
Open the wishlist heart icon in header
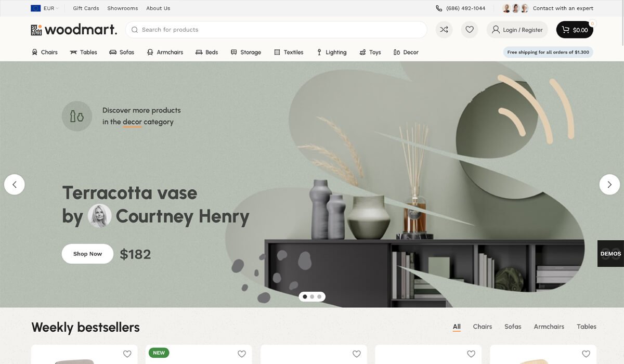tap(469, 30)
